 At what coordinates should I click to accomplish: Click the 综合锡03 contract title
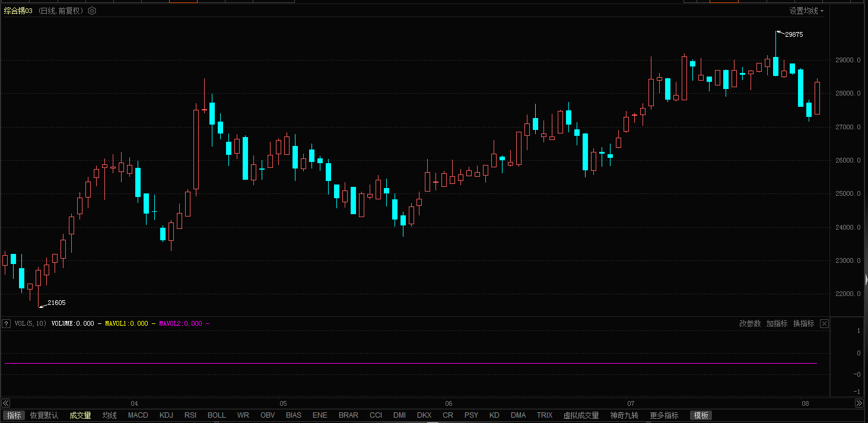click(18, 11)
